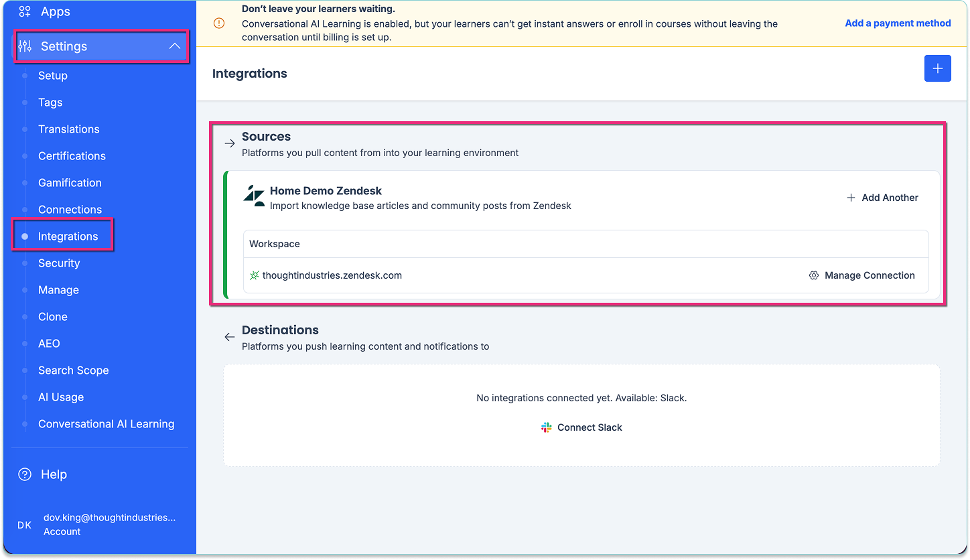Click the Destinations left arrow icon
Image resolution: width=970 pixels, height=560 pixels.
(x=229, y=337)
